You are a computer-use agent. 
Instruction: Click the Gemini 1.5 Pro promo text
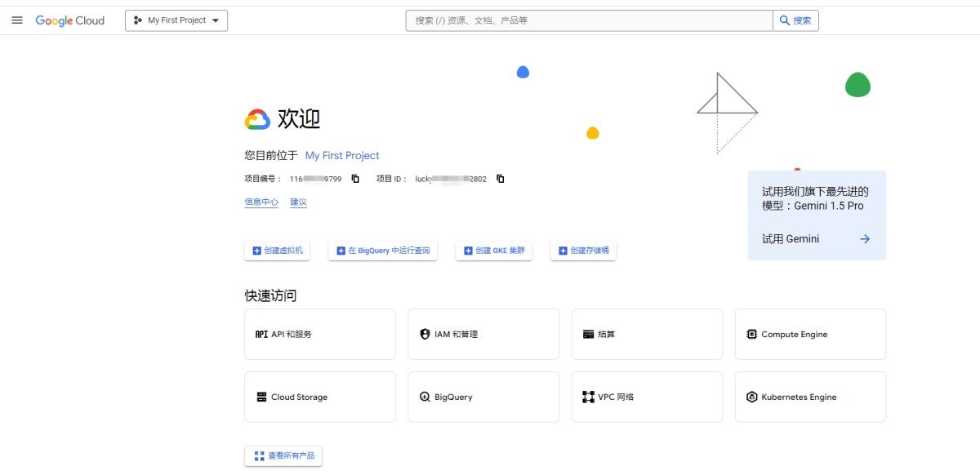pyautogui.click(x=813, y=199)
